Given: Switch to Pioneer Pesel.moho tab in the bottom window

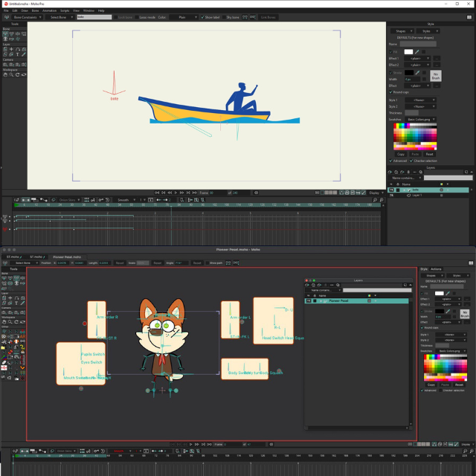Looking at the screenshot, I should [x=67, y=257].
